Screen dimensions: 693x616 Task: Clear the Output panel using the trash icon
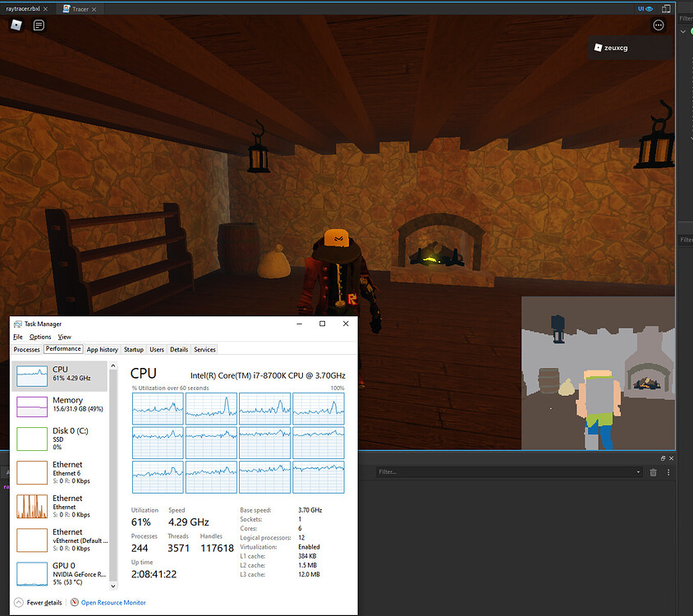(x=654, y=472)
